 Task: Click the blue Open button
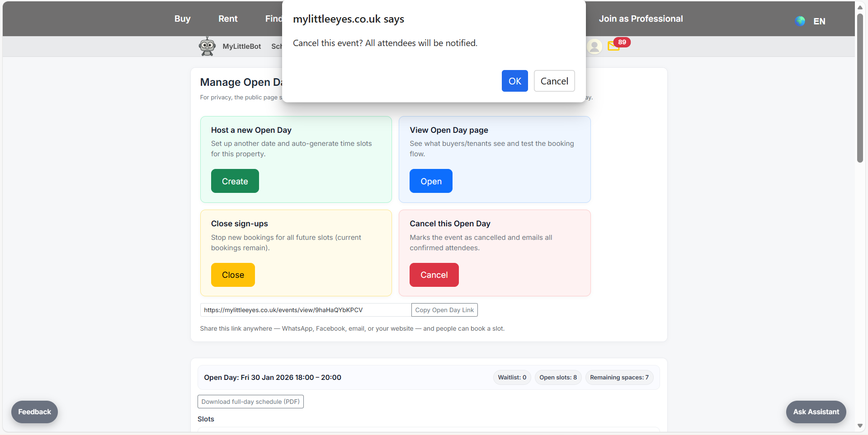tap(431, 181)
